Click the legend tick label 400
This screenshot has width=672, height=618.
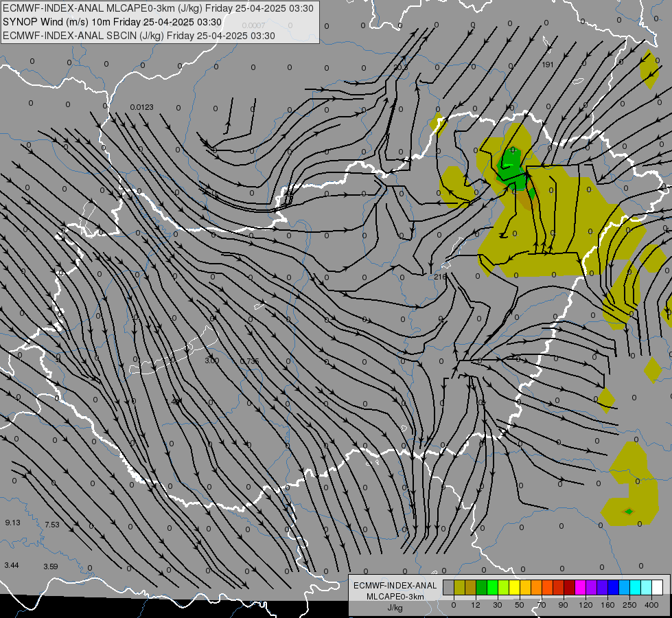pos(651,605)
